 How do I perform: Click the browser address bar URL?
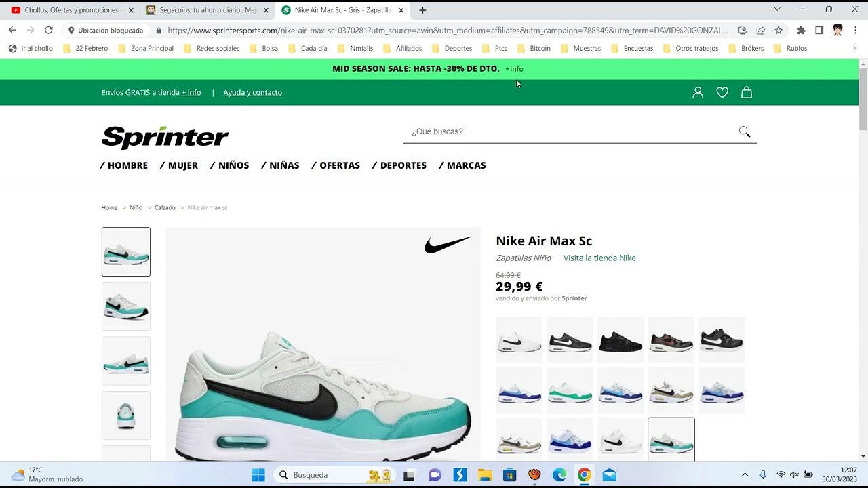pos(448,30)
